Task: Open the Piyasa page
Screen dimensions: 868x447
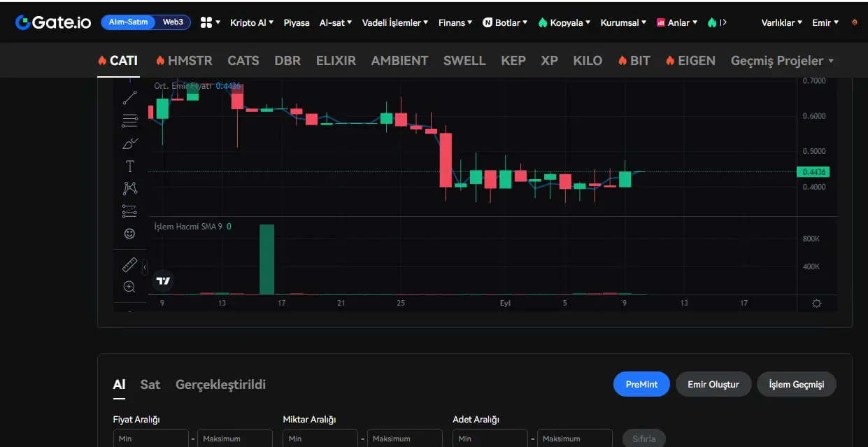Action: (297, 22)
